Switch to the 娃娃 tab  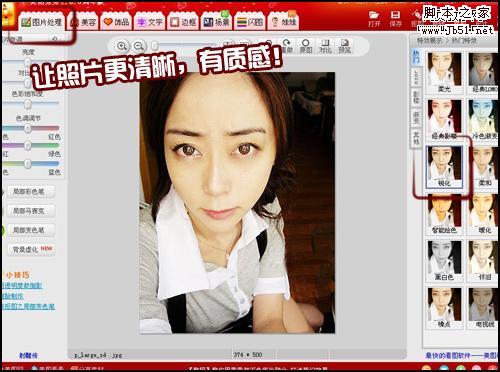pos(283,22)
